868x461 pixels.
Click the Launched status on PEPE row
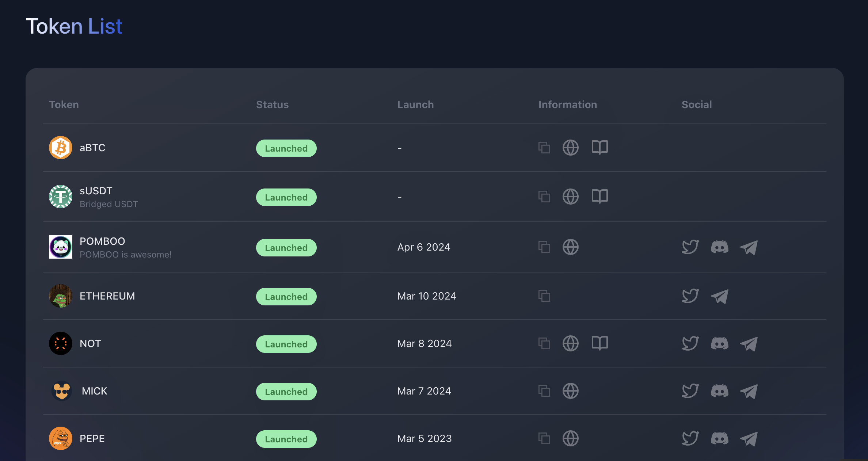(x=286, y=439)
